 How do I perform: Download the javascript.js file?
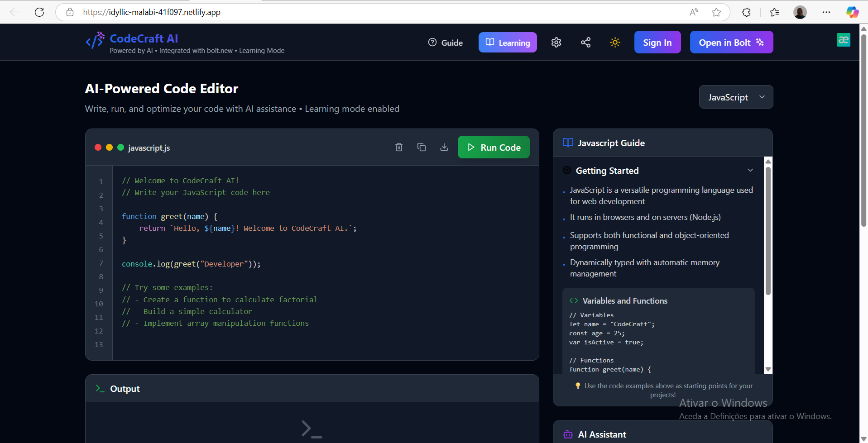pos(444,147)
